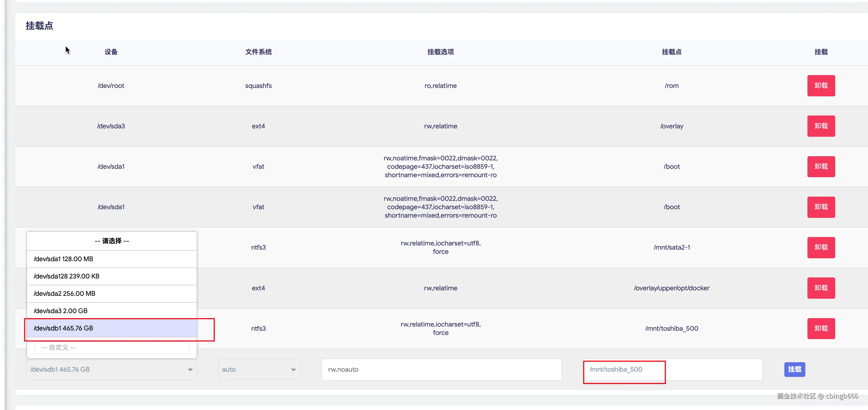Select /dev/sda2 256.00 MB entry
The width and height of the screenshot is (868, 410).
point(111,293)
